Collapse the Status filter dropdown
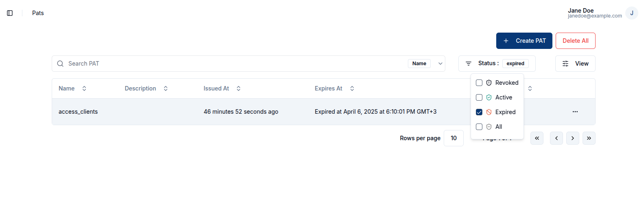The width and height of the screenshot is (644, 205). tap(497, 64)
